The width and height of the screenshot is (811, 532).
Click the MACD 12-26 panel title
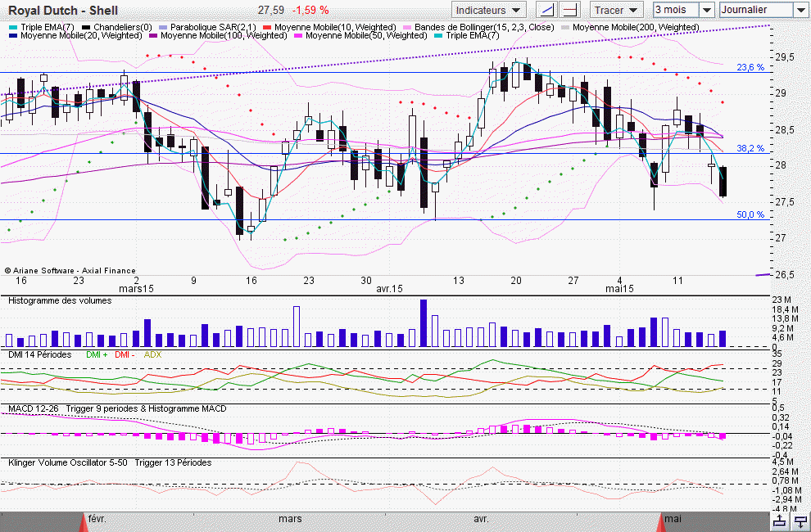(33, 408)
